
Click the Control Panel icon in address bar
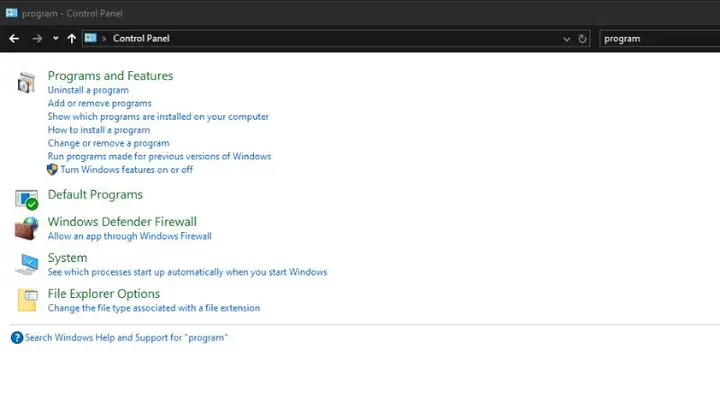[x=90, y=38]
